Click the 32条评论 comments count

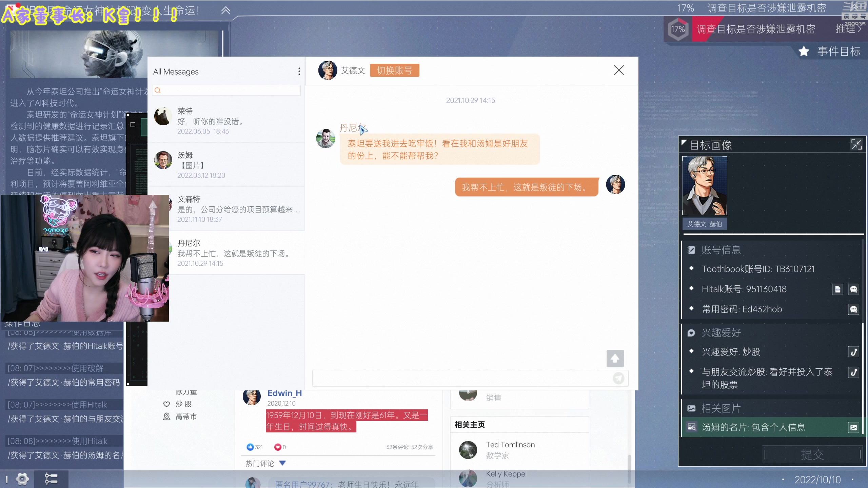click(397, 447)
